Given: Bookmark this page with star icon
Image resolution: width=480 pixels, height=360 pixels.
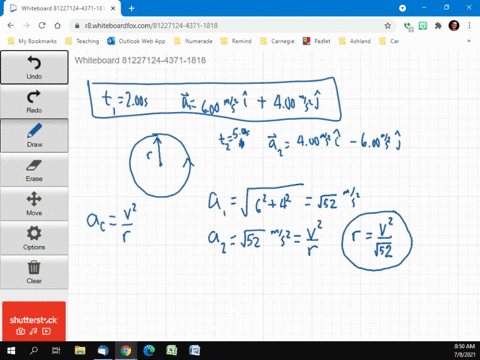Looking at the screenshot, I should point(387,26).
